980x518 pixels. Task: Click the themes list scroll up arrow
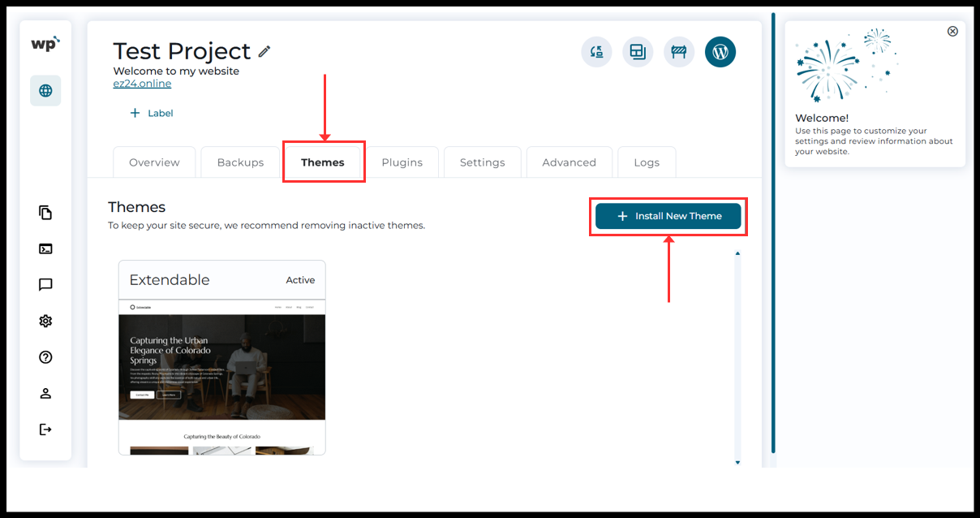tap(737, 254)
